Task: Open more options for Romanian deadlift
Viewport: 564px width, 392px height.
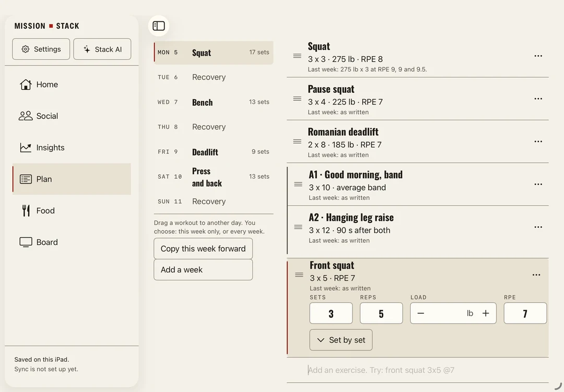Action: pyautogui.click(x=538, y=141)
